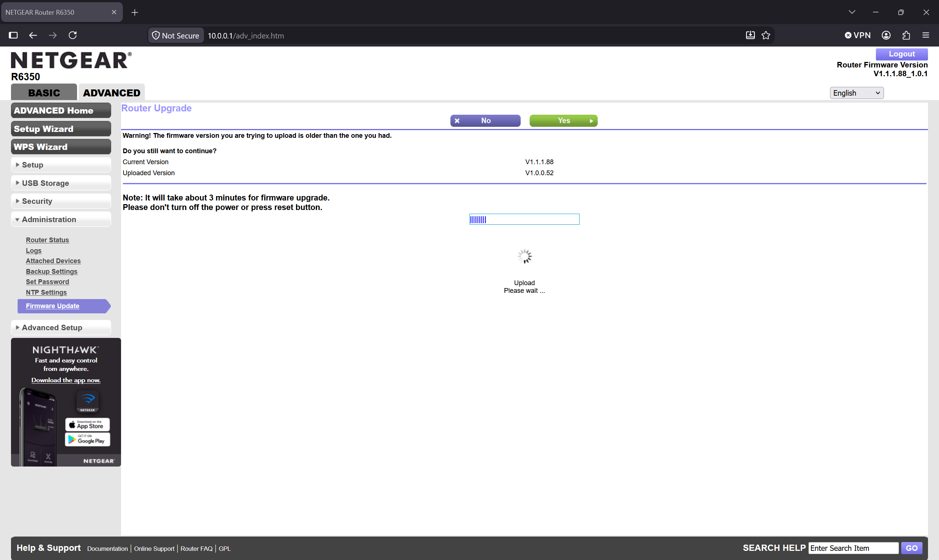Open the VPN indicator

coord(858,35)
